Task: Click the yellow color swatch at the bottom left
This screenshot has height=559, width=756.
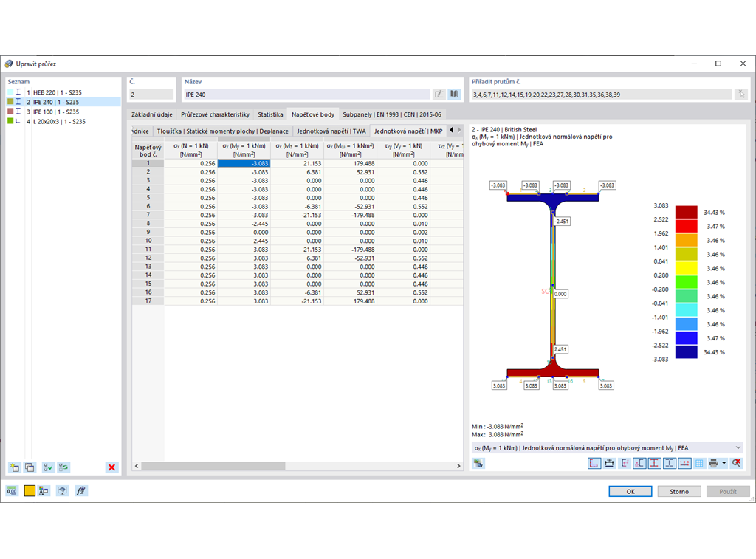Action: click(30, 491)
